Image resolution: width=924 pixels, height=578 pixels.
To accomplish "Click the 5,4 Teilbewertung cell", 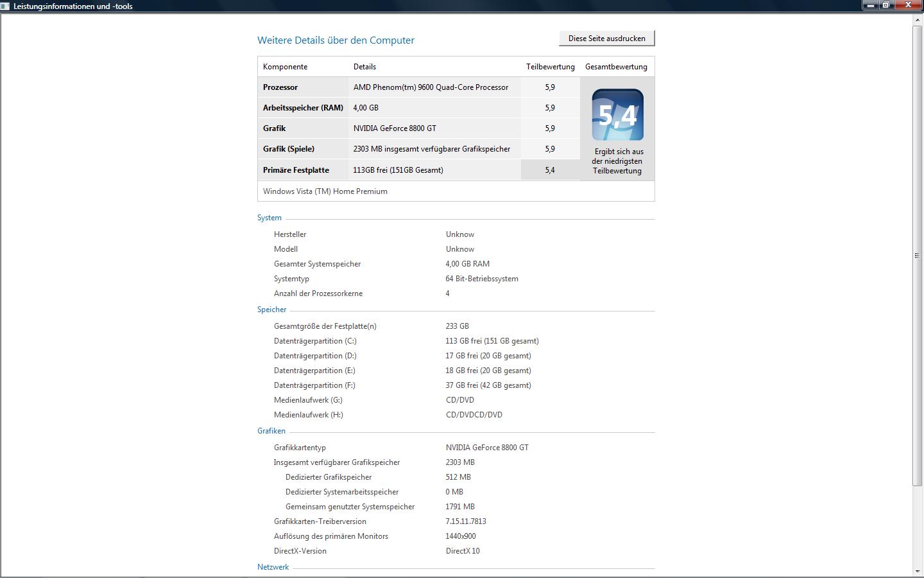I will [550, 170].
